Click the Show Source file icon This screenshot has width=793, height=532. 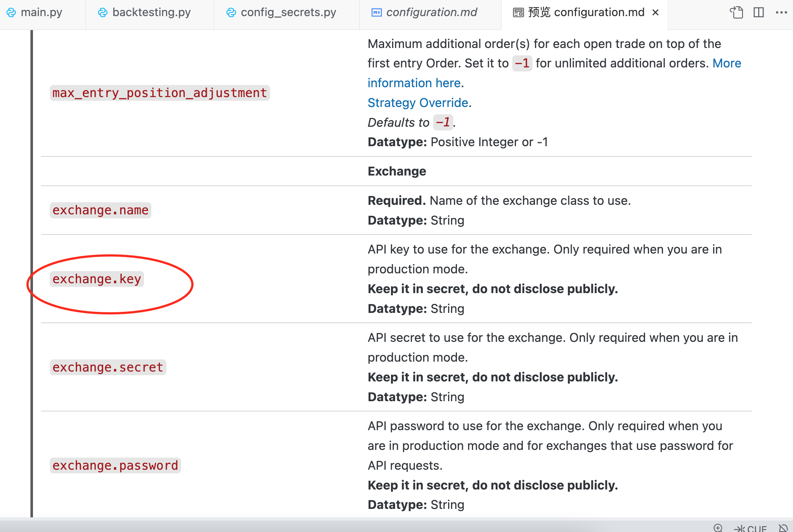pos(736,12)
